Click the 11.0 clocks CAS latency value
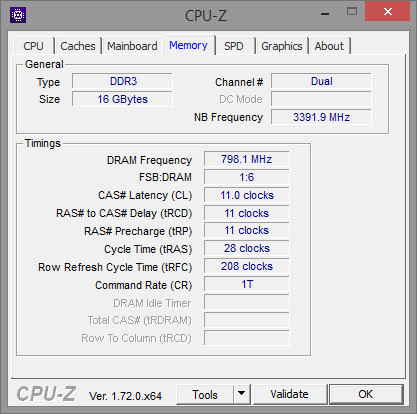 click(247, 195)
